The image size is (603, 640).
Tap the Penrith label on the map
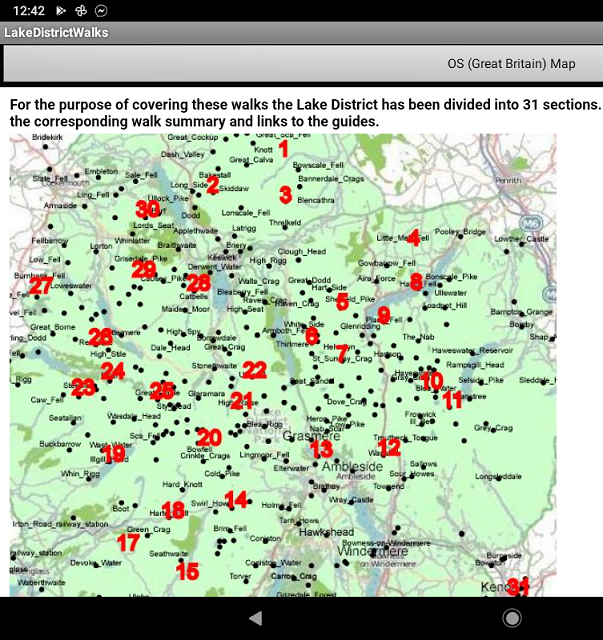point(508,180)
